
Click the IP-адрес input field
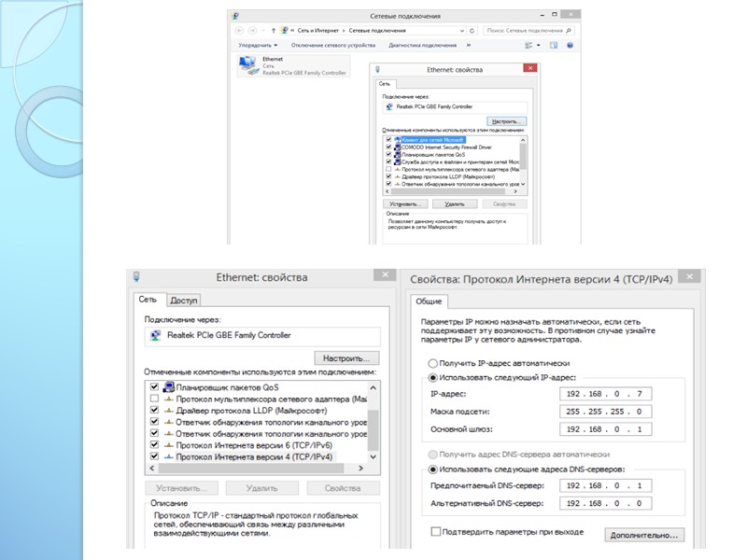tap(605, 394)
